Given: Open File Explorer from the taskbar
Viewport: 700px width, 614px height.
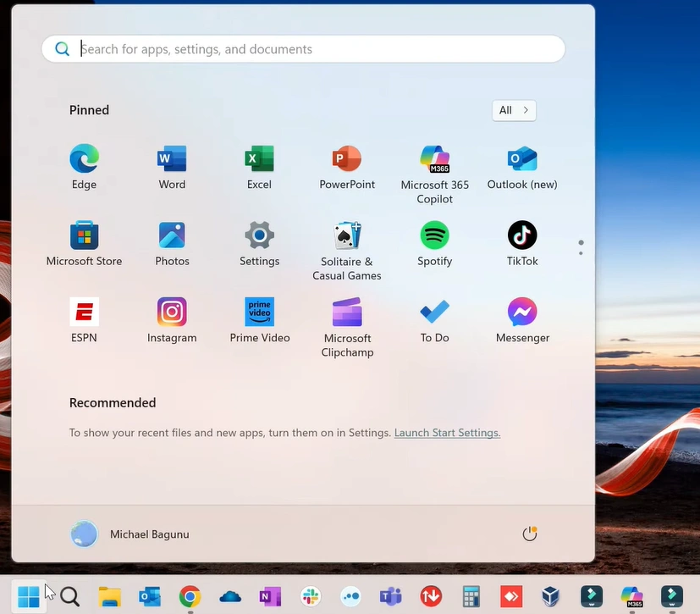Looking at the screenshot, I should 109,597.
